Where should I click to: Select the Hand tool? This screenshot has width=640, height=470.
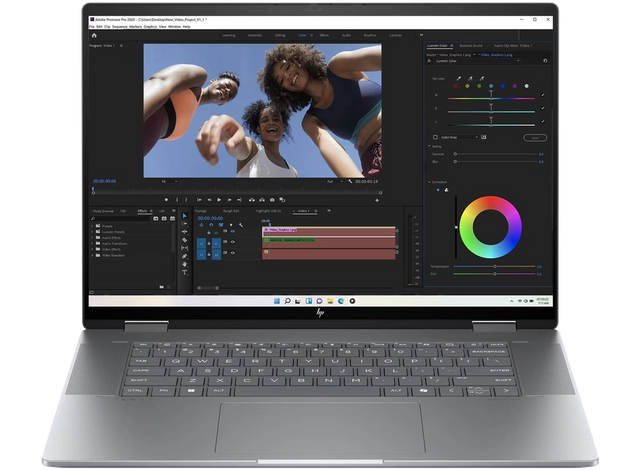tap(184, 264)
